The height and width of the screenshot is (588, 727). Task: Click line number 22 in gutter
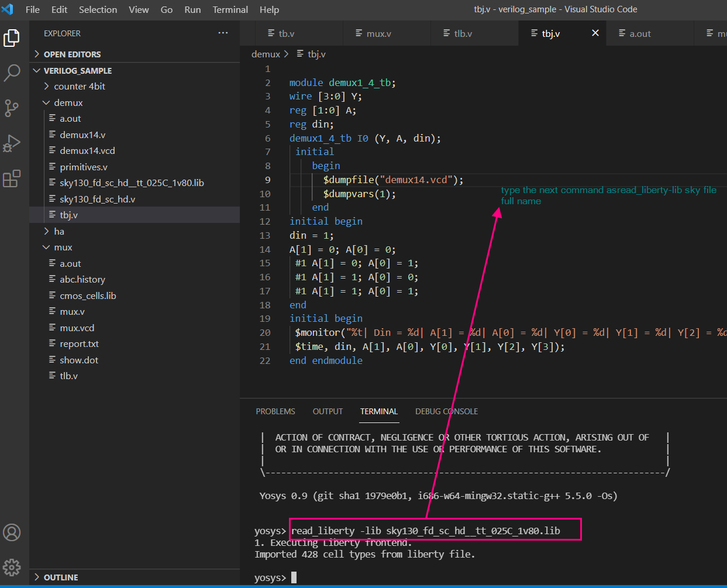click(265, 360)
